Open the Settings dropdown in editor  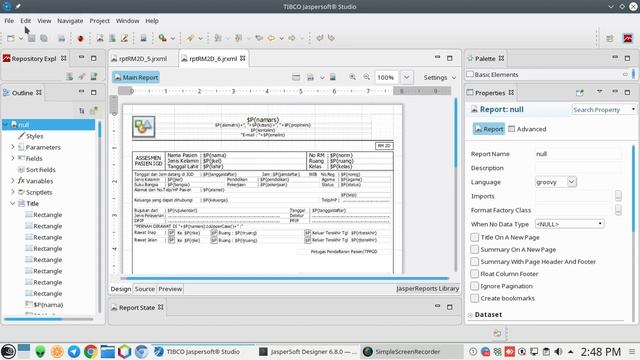click(440, 77)
